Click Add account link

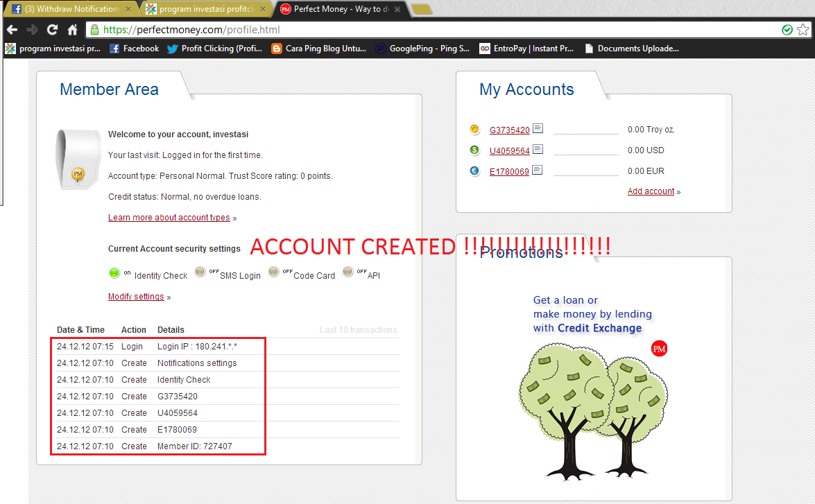(651, 191)
